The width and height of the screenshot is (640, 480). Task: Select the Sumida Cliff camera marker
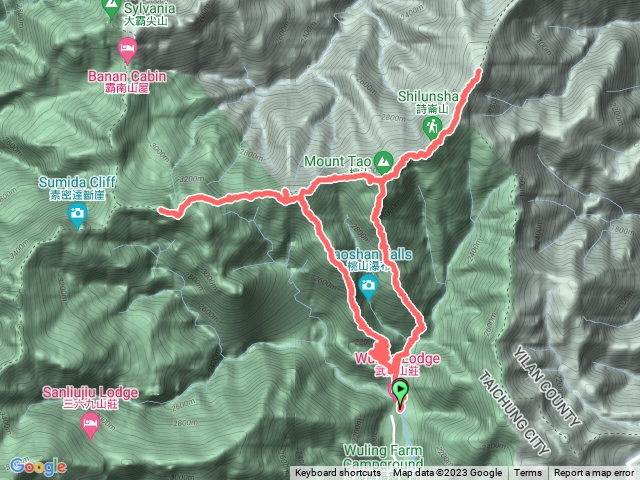pos(77,216)
